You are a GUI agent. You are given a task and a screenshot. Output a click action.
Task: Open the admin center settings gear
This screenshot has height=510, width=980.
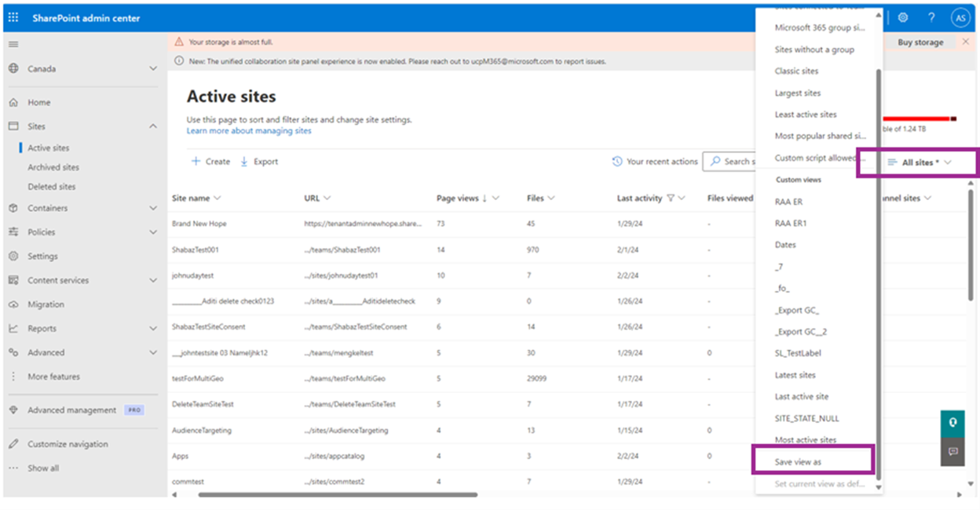[x=903, y=17]
